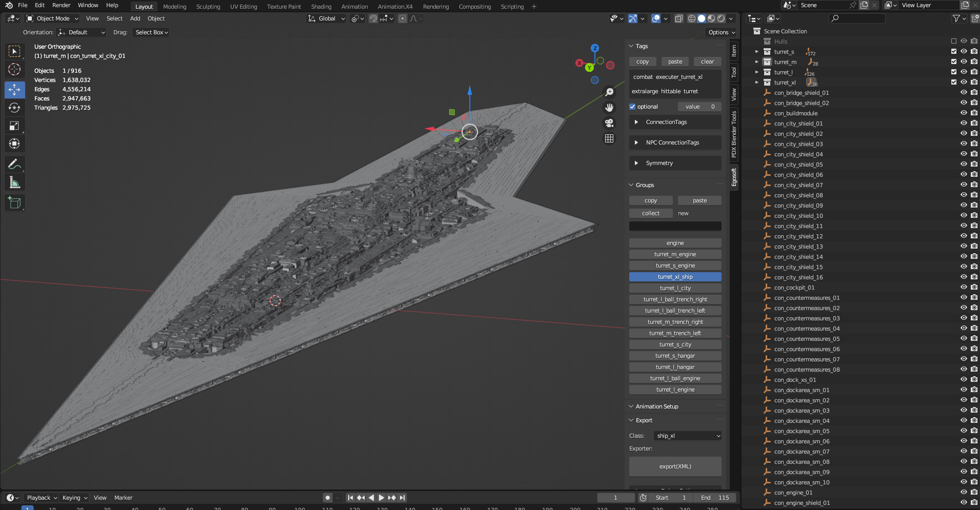
Task: Switch to solid viewport shading
Action: (x=702, y=18)
